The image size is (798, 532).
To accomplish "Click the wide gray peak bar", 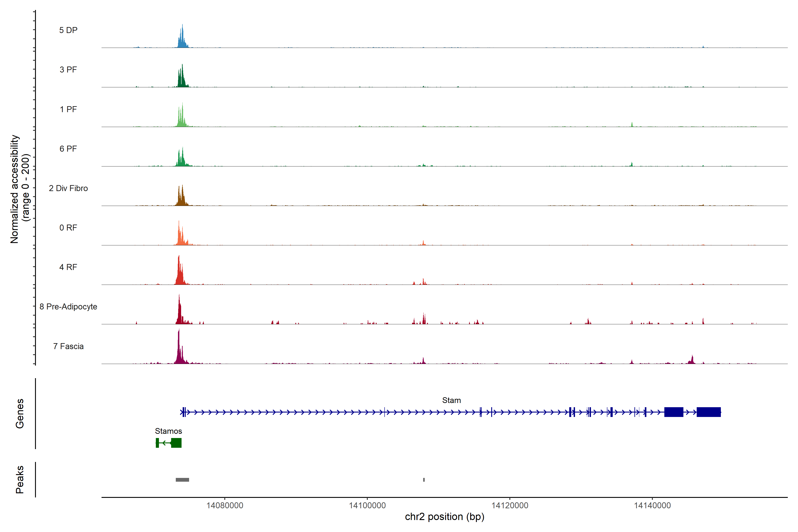I will click(182, 480).
